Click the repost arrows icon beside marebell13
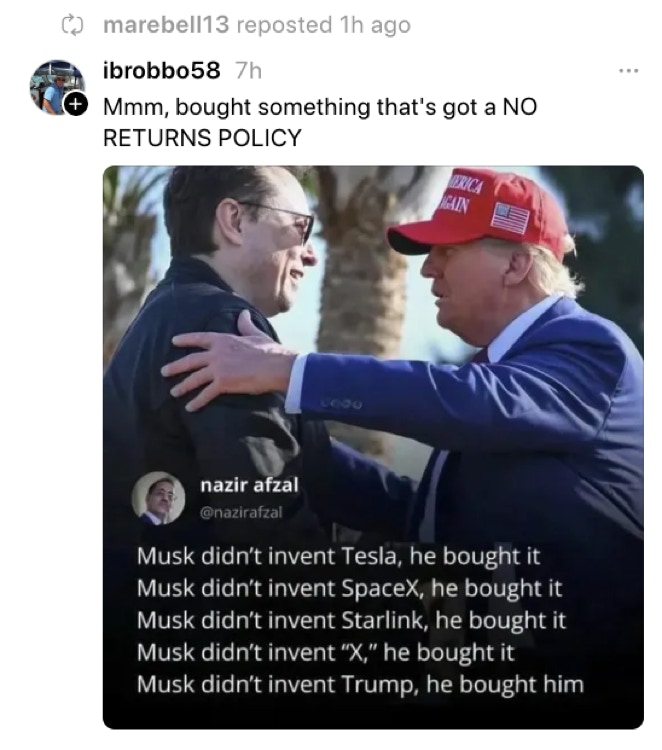 73,25
